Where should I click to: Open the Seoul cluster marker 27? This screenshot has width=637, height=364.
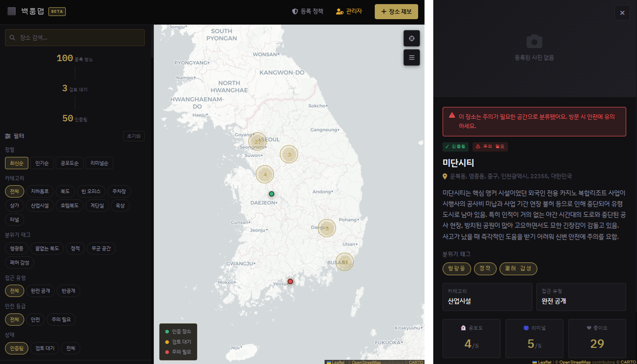(257, 141)
